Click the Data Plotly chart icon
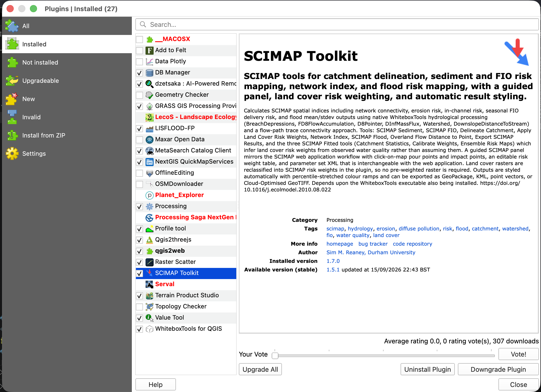This screenshot has width=541, height=392. pyautogui.click(x=150, y=62)
